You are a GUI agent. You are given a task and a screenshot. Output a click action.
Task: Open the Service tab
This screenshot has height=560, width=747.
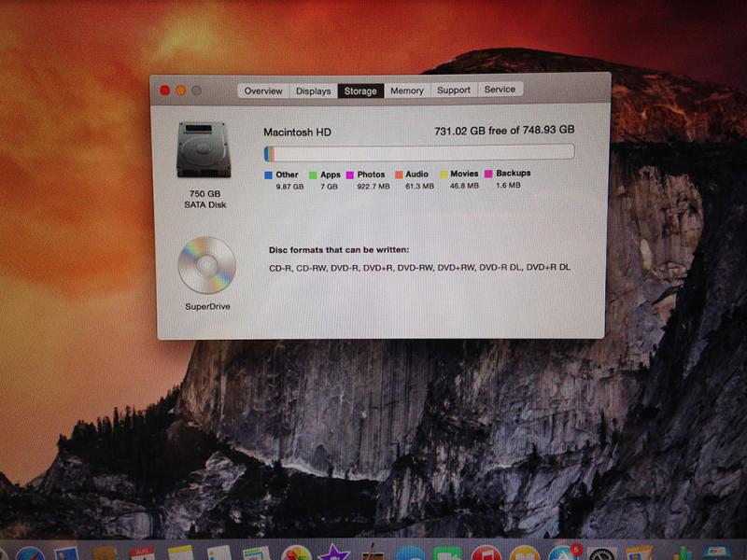click(500, 90)
